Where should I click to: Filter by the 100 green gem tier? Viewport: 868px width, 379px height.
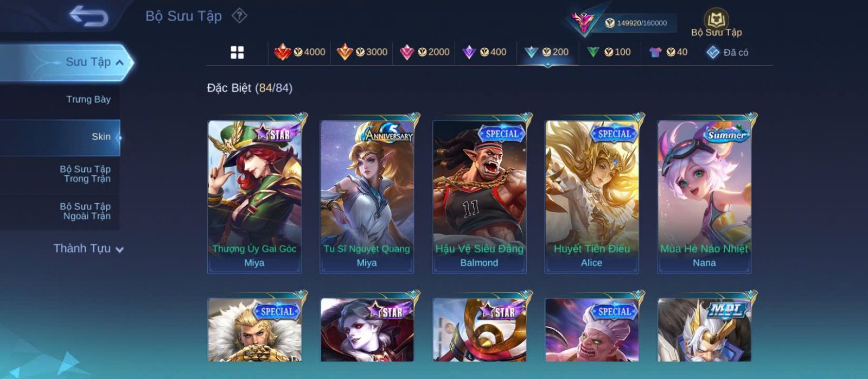coord(609,52)
